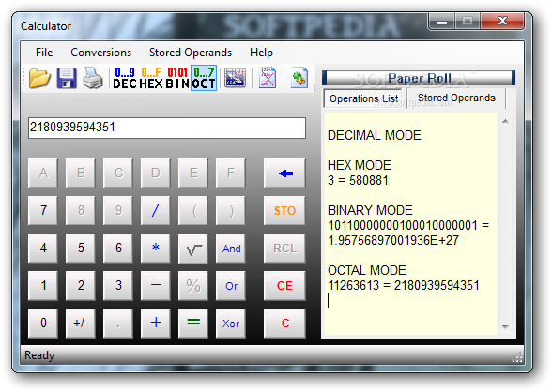Click the 'Ready' status bar text
Image resolution: width=552 pixels, height=392 pixels.
click(x=39, y=355)
